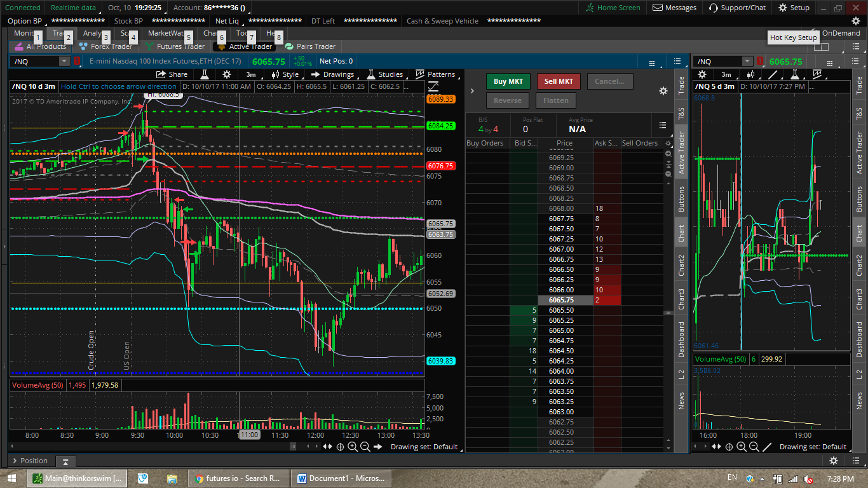
Task: Open the main chart's gear settings icon
Action: 226,74
